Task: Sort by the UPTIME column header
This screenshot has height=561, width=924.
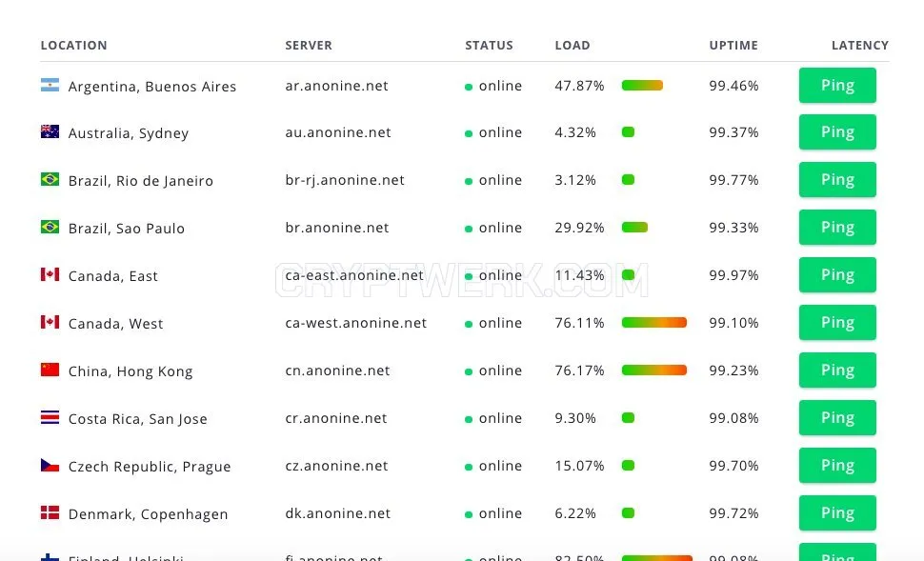Action: click(733, 46)
